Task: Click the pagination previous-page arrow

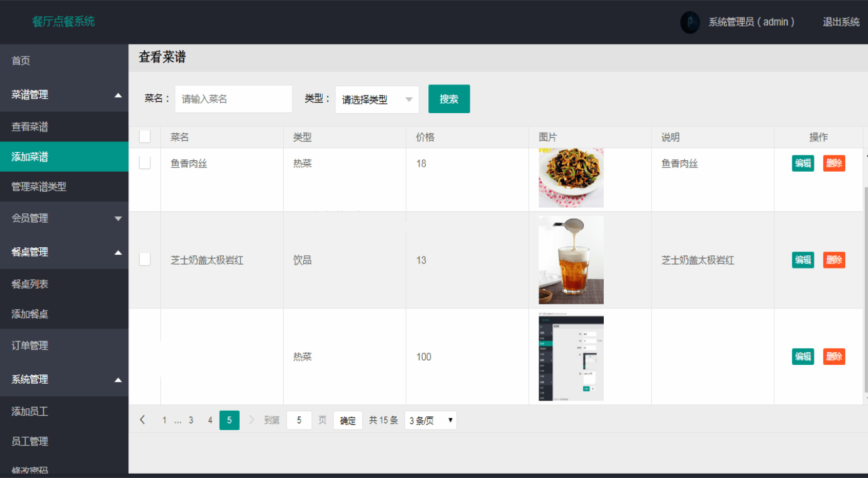Action: [142, 420]
